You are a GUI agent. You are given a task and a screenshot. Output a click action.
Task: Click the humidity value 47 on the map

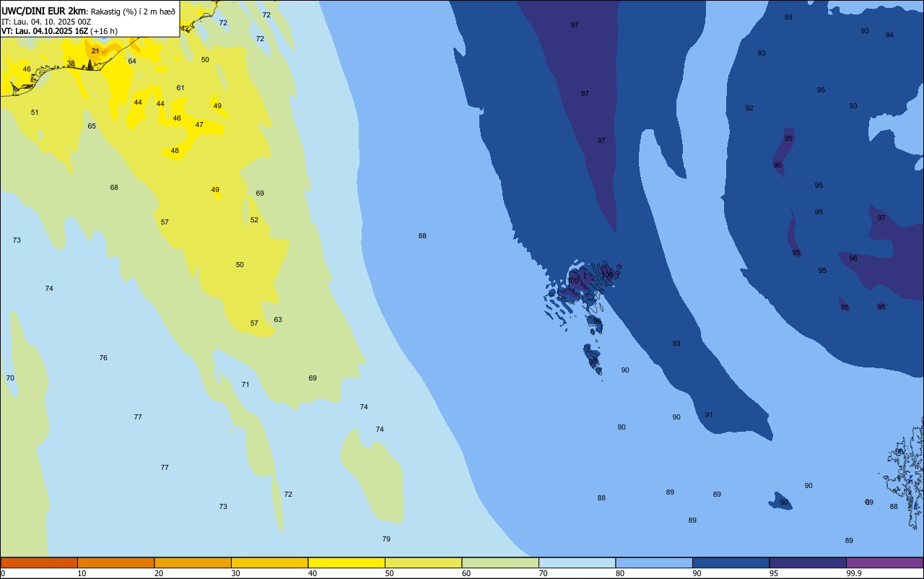[x=199, y=125]
